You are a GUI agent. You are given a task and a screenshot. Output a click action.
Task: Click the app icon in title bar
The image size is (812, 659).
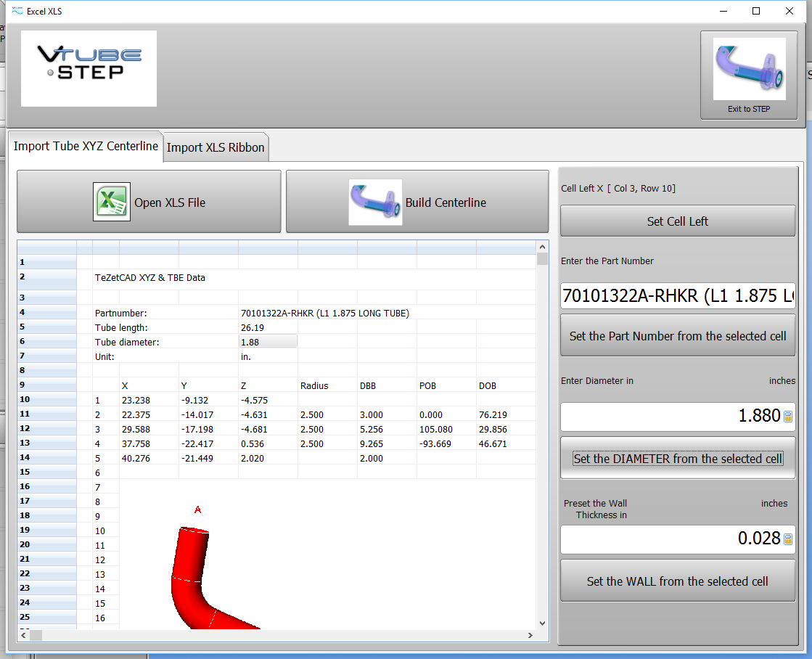coord(17,11)
